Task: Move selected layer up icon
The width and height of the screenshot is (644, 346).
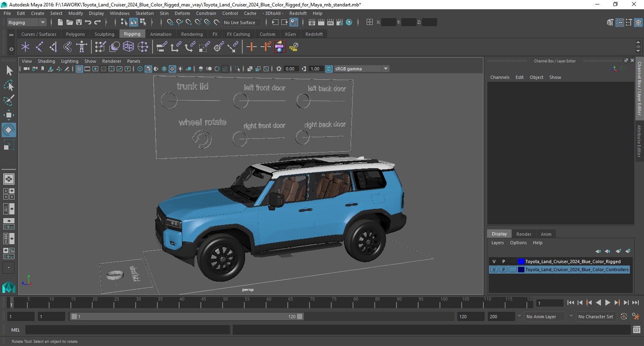Action: click(599, 251)
